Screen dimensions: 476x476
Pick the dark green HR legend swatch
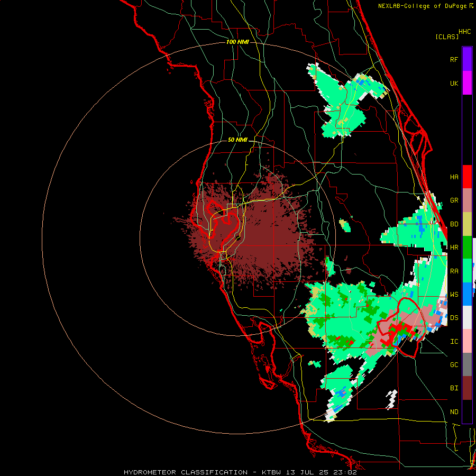click(x=467, y=247)
